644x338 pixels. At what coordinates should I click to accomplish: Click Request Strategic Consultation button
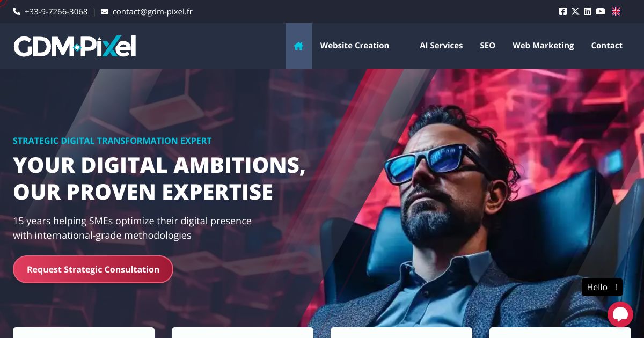(x=93, y=269)
